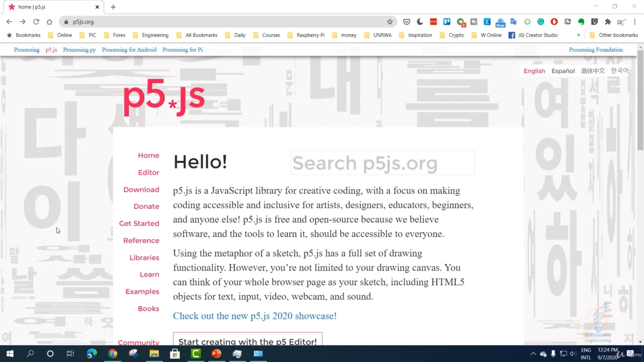Open the Donate page

click(x=146, y=207)
